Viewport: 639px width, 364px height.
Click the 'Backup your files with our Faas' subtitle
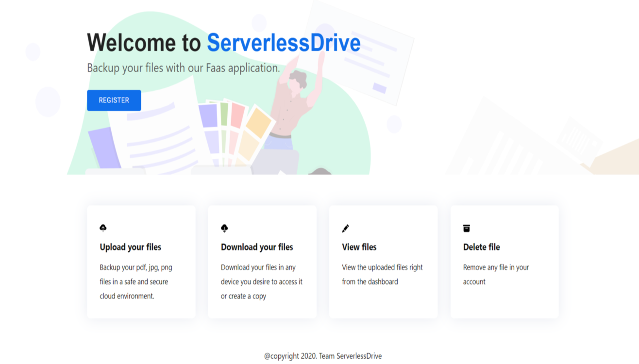click(x=183, y=68)
